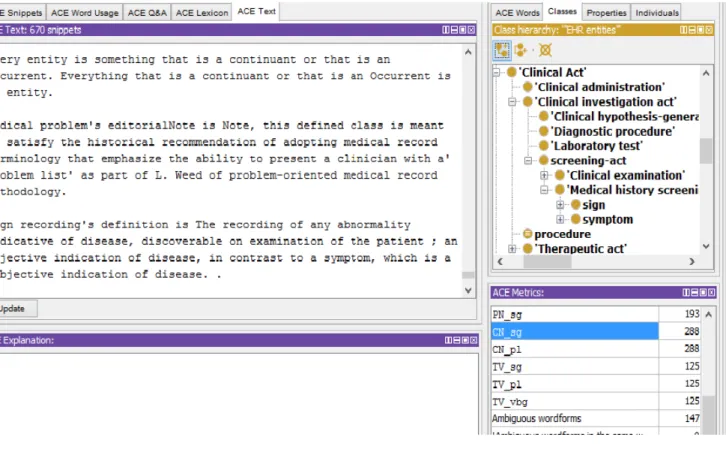This screenshot has height=452, width=726.
Task: Click the class hierarchy horizontal scrollbar thumb
Action: click(x=547, y=262)
